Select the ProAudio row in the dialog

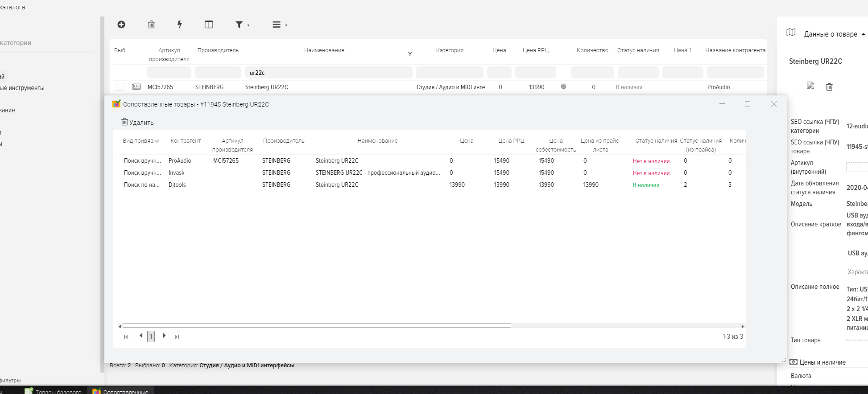(432, 160)
